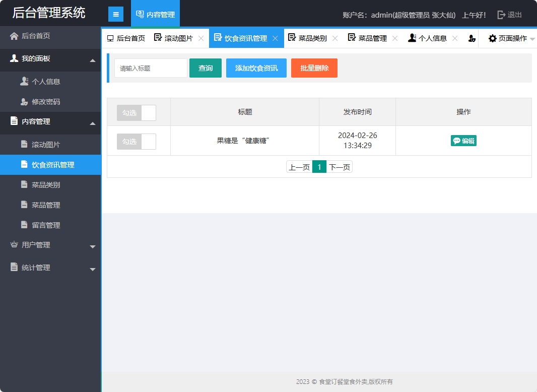The height and width of the screenshot is (392, 537).
Task: Toggle the 勾选 switch in table header
Action: tap(136, 113)
